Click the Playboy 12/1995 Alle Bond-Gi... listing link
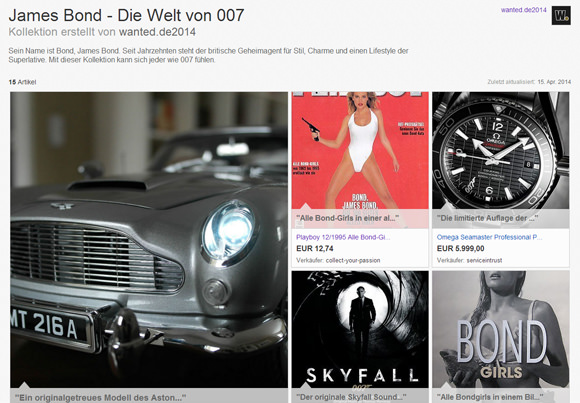 tap(343, 237)
